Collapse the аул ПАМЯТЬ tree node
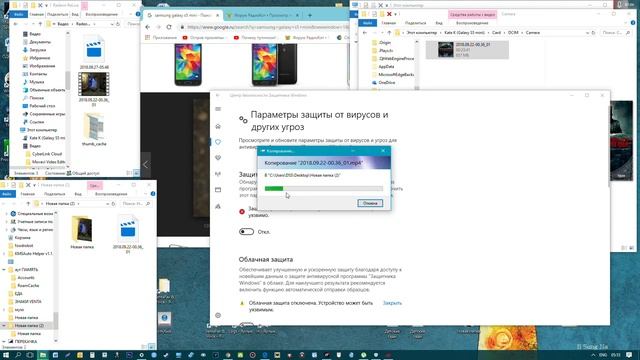Viewport: 640px width, 360px height. [x=4, y=270]
